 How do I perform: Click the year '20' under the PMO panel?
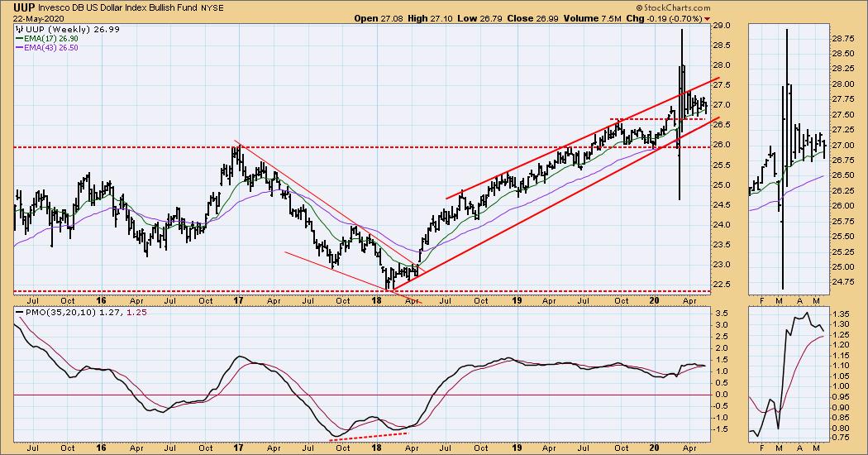[655, 448]
